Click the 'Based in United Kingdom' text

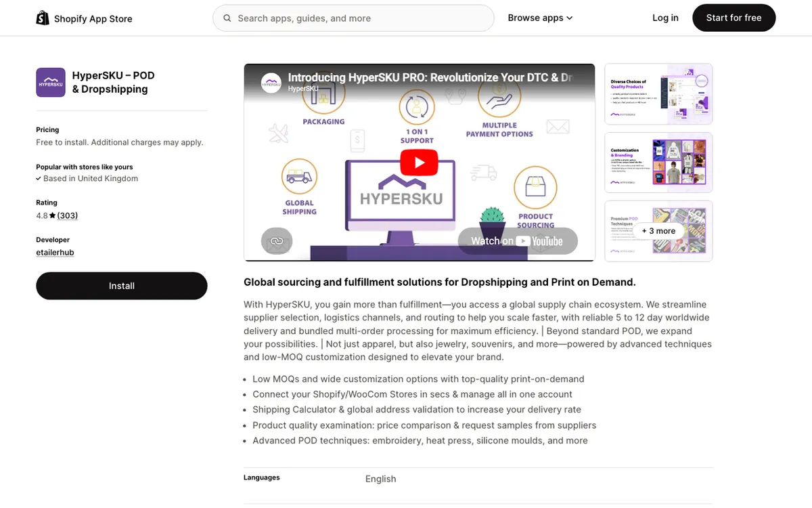[x=91, y=179]
